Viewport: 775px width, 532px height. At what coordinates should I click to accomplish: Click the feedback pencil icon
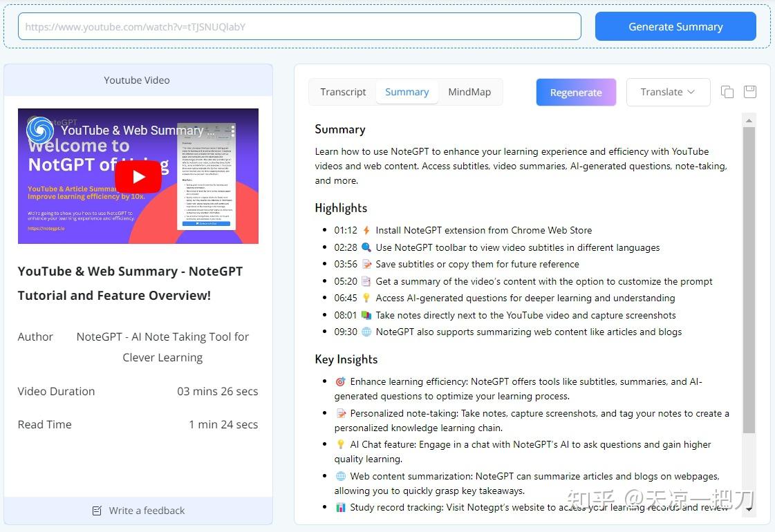(x=97, y=511)
